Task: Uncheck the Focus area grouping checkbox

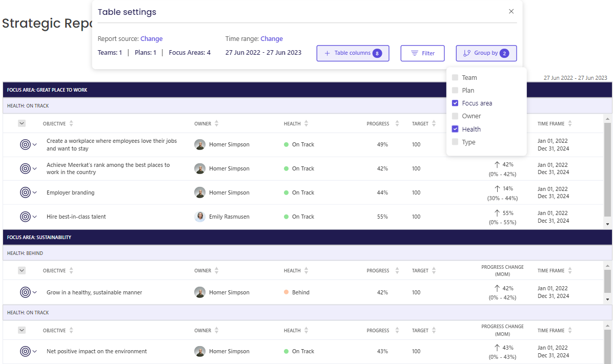Action: pyautogui.click(x=455, y=103)
